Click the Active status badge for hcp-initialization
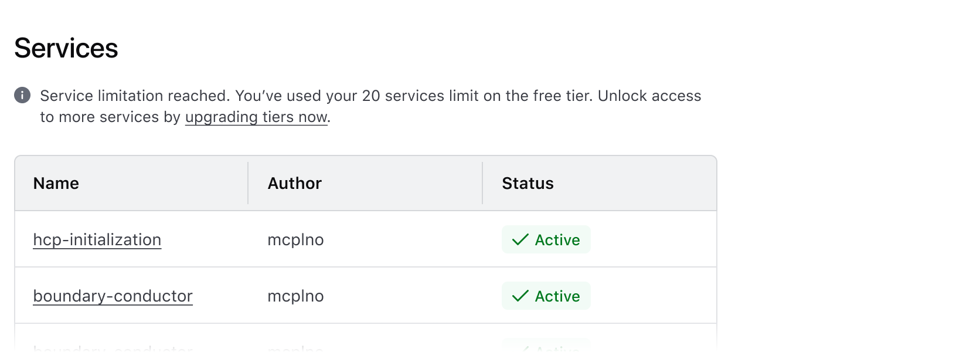This screenshot has width=980, height=352. pyautogui.click(x=546, y=239)
